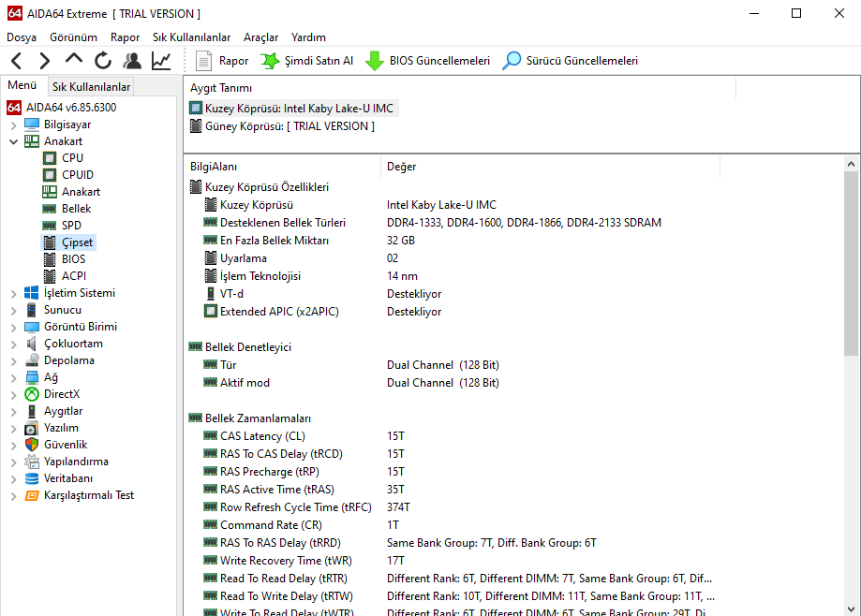Select the Write Recovery Time (tWR) row

pyautogui.click(x=304, y=561)
